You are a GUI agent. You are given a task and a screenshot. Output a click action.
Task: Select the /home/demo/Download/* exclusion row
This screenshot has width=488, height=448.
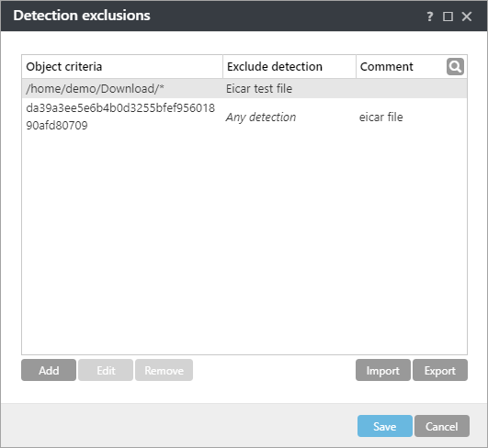244,89
